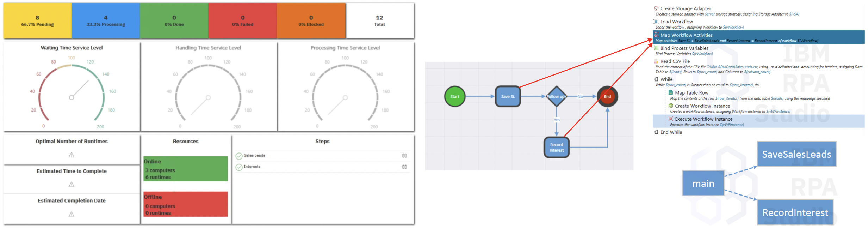Click the Read CSV File command icon
Screen dimensions: 868x228
(x=656, y=61)
